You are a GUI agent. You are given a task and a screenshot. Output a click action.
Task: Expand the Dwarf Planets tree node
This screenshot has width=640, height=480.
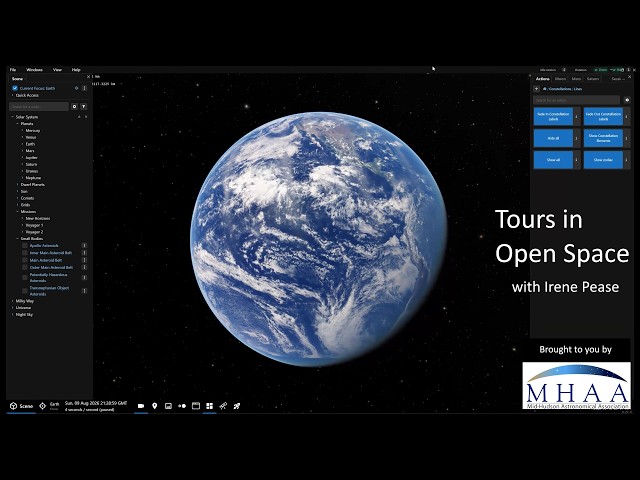point(18,184)
